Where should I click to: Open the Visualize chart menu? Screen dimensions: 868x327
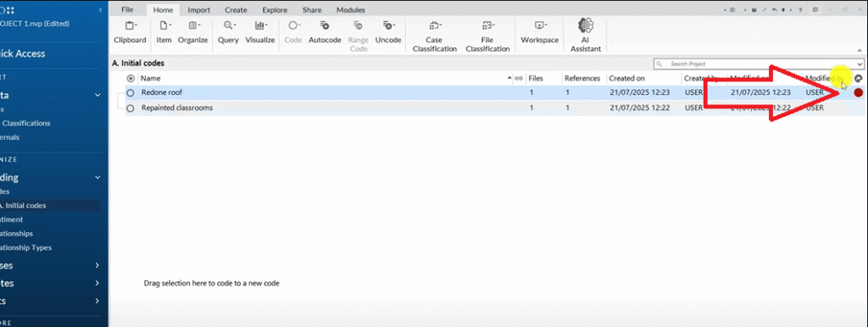pos(260,32)
